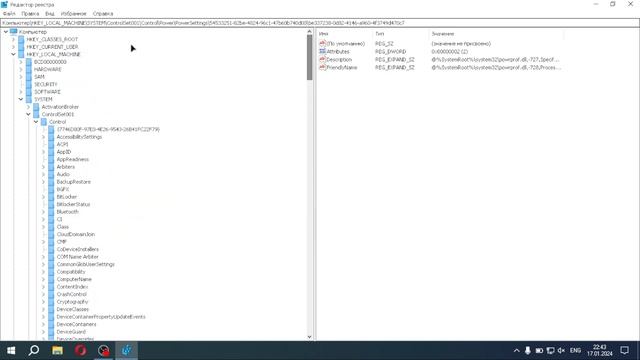Image resolution: width=640 pixels, height=360 pixels.
Task: Open the Opera browser taskbar icon
Action: pyautogui.click(x=80, y=351)
